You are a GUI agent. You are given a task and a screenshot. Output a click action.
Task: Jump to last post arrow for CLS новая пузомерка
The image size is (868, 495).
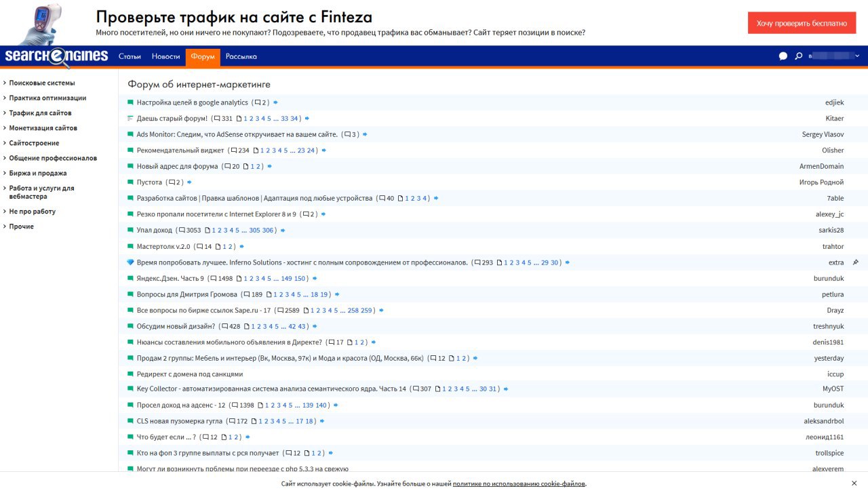(x=322, y=421)
